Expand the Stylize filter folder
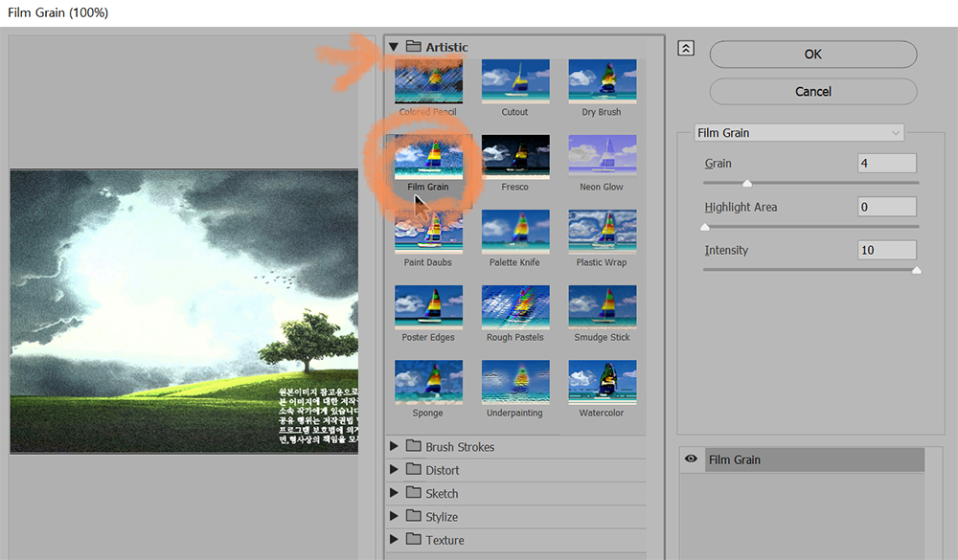 394,516
